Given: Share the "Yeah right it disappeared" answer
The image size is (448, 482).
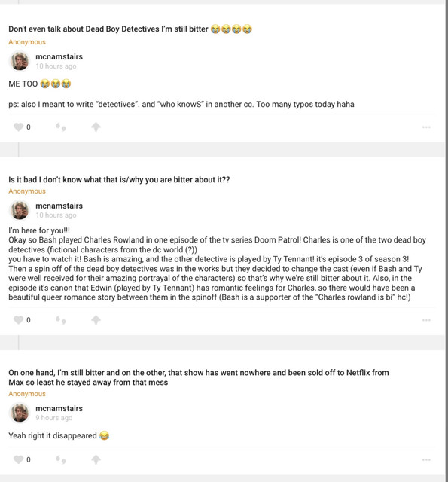Looking at the screenshot, I should pyautogui.click(x=96, y=459).
